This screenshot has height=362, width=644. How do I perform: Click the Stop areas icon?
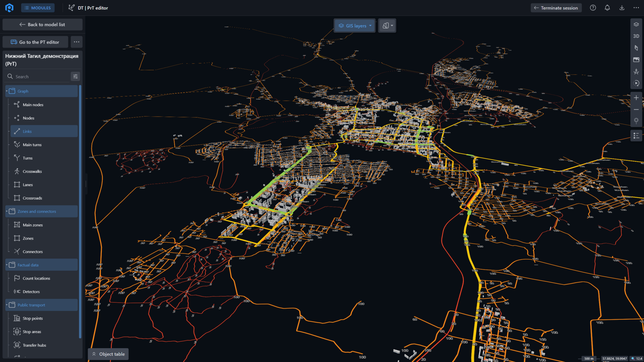pyautogui.click(x=17, y=332)
